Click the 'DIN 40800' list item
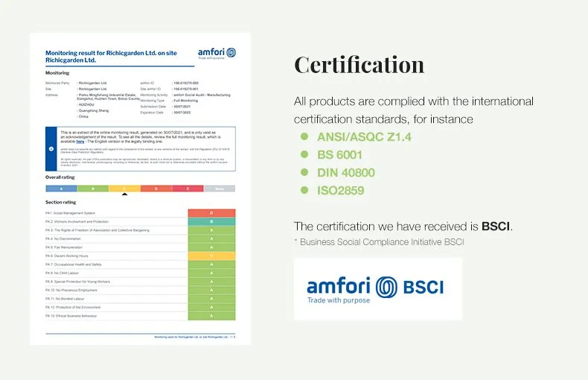The width and height of the screenshot is (588, 380). tap(346, 173)
